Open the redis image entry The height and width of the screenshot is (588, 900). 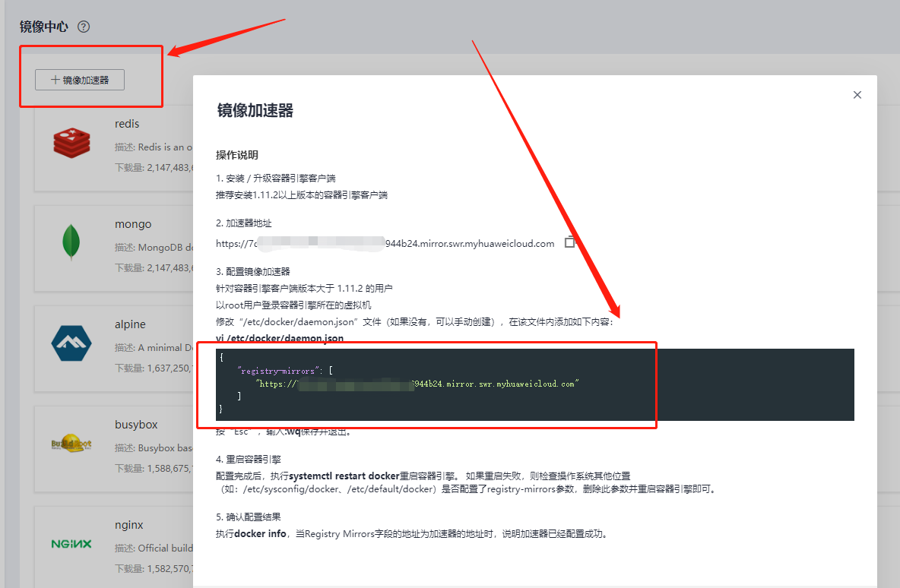127,123
